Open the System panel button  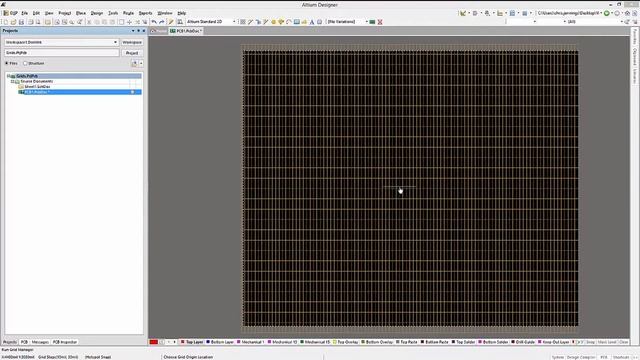tap(558, 357)
